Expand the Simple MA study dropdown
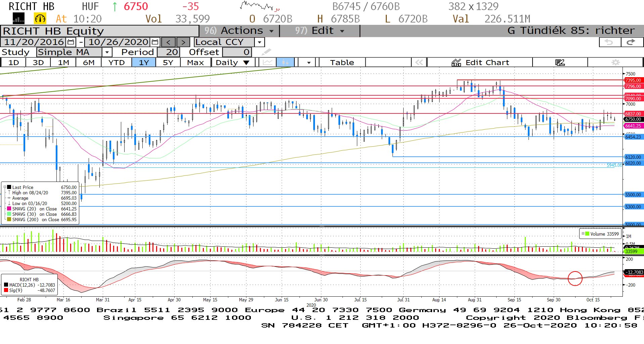The width and height of the screenshot is (644, 344). tap(107, 52)
